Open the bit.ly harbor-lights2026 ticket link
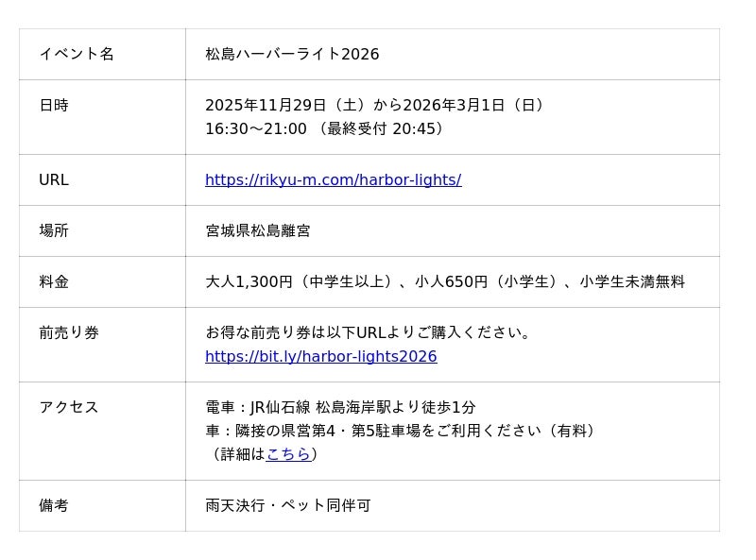Screen dimensions: 756x560 320,356
